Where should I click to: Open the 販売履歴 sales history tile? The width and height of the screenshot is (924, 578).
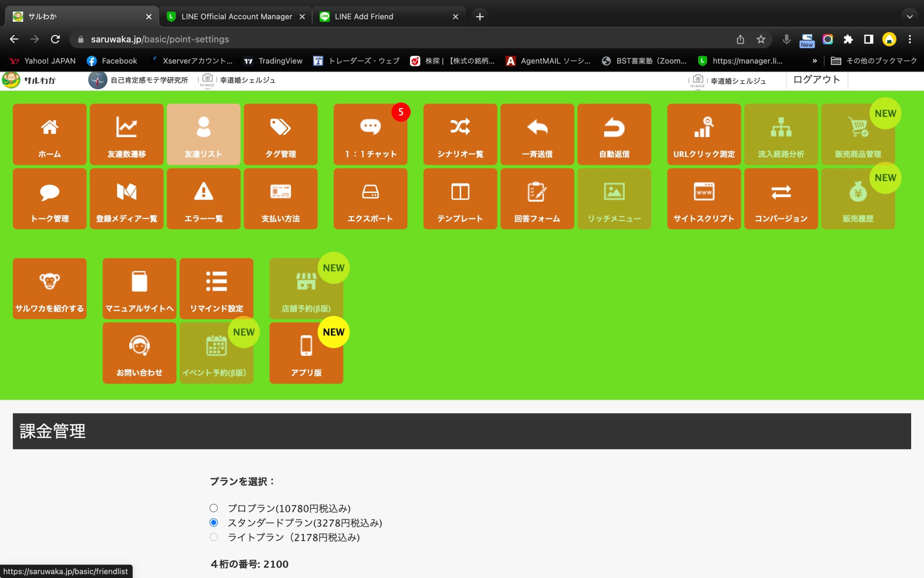point(858,199)
